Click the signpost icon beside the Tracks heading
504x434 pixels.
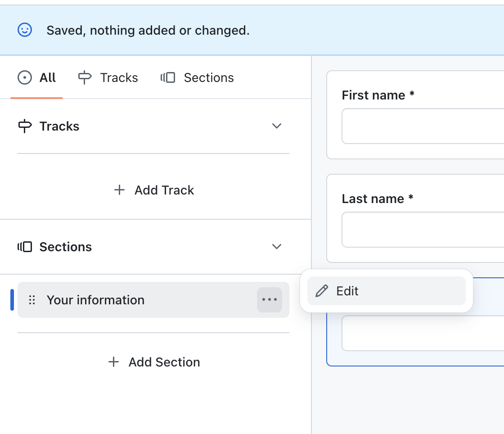[25, 127]
